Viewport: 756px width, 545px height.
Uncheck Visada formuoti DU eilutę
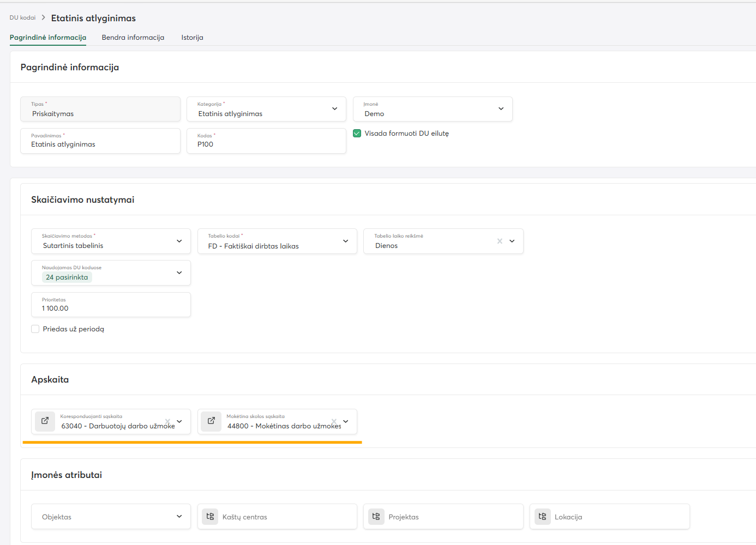click(357, 134)
